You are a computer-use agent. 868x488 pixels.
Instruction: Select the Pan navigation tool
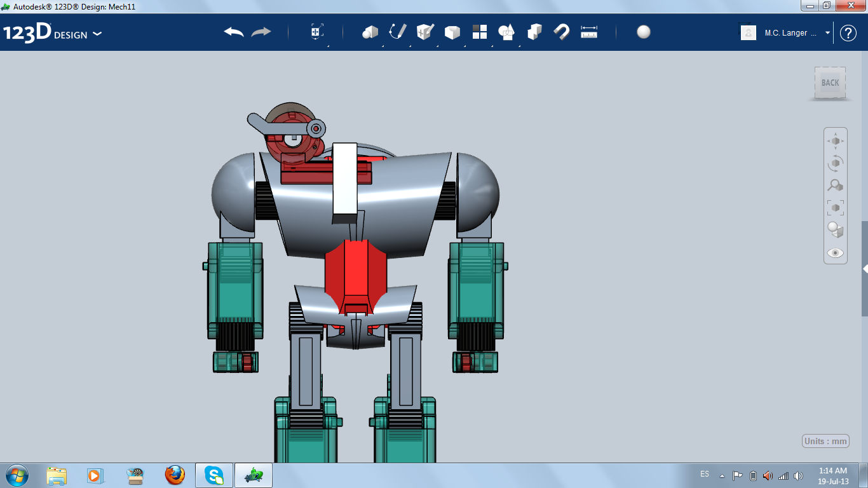(836, 140)
